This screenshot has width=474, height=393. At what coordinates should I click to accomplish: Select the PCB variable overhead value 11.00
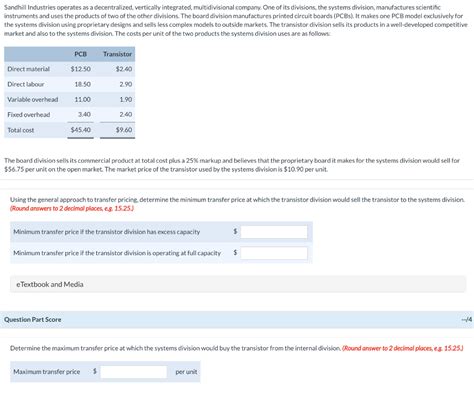(x=82, y=99)
